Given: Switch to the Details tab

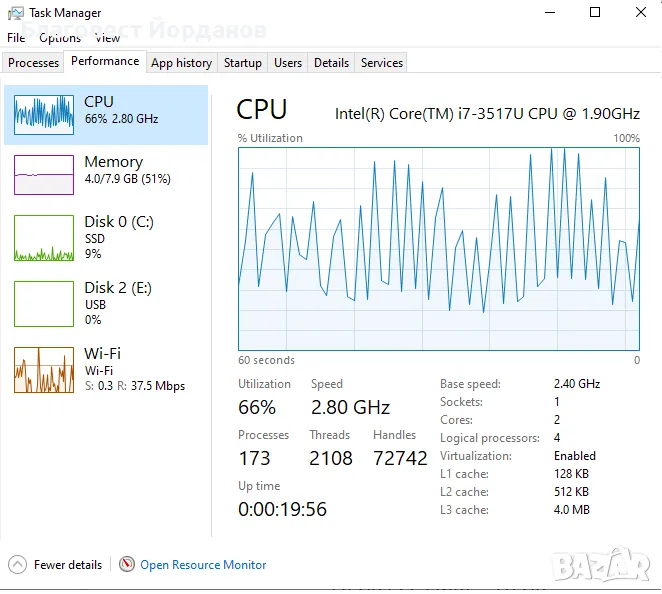Looking at the screenshot, I should (331, 63).
